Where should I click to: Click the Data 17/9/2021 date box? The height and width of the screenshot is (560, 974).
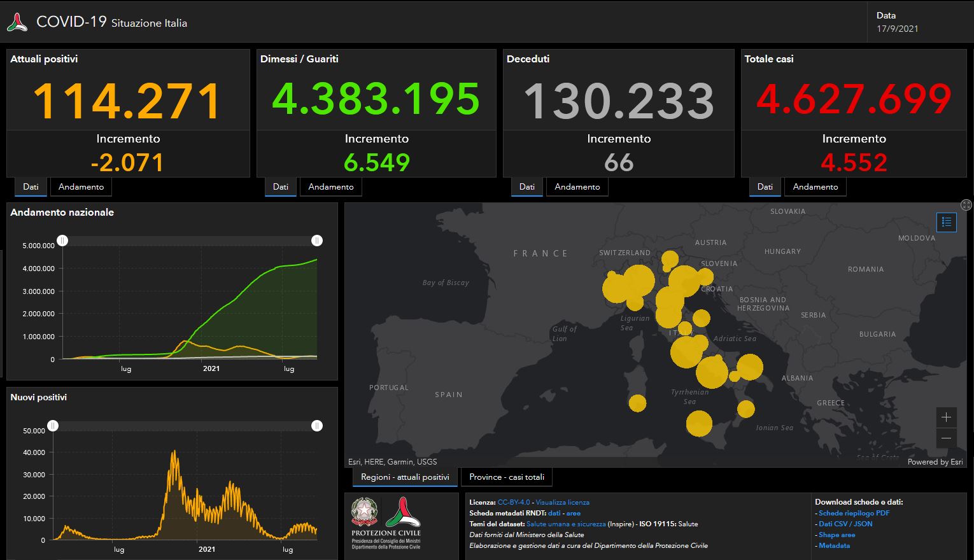coord(897,22)
